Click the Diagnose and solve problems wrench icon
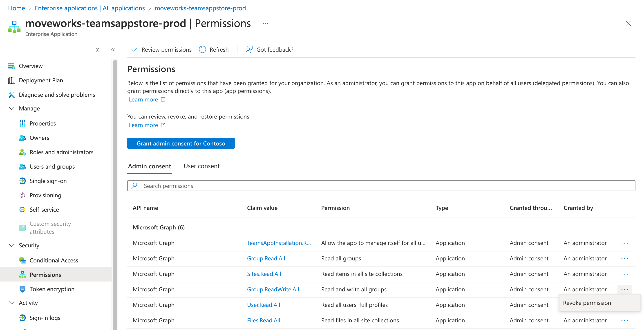The width and height of the screenshot is (644, 330). (11, 95)
